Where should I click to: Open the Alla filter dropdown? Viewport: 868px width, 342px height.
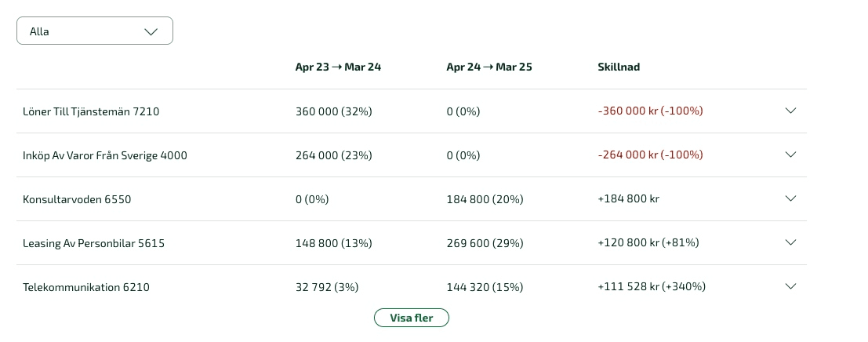point(95,31)
